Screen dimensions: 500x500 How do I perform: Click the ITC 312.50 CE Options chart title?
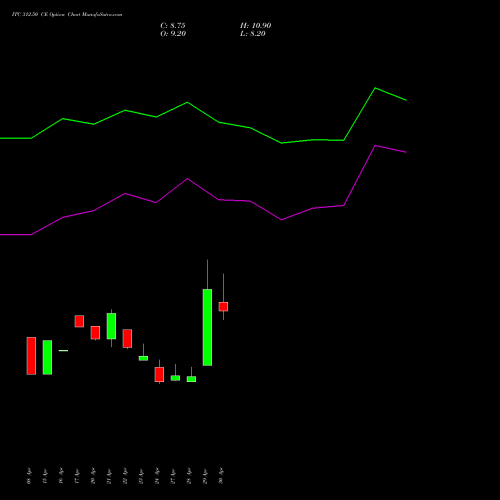[x=67, y=15]
